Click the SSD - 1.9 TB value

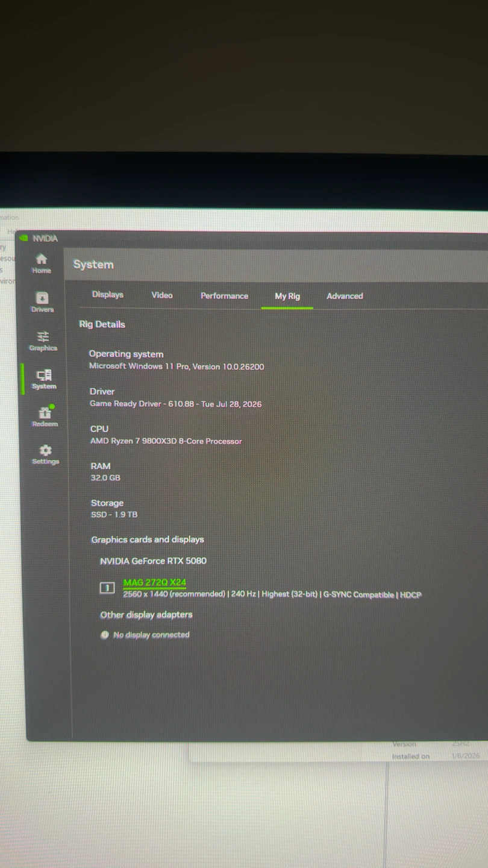(x=114, y=515)
